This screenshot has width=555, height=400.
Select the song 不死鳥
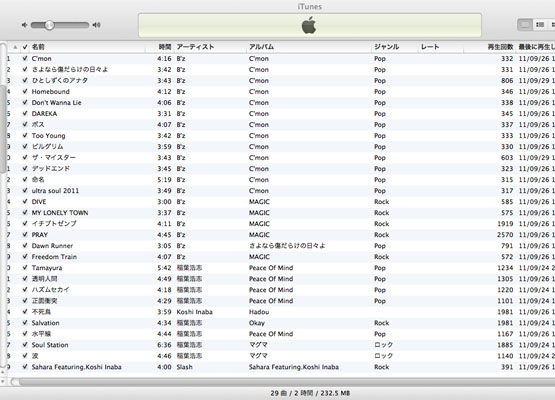[41, 312]
